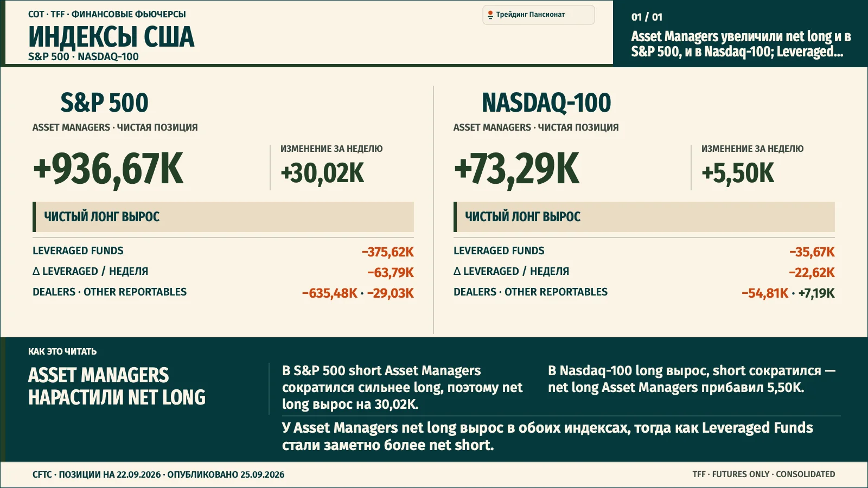Select Nasdaq Leveraged Funds value −35,67K
Image resolution: width=868 pixels, height=488 pixels.
[x=812, y=252]
